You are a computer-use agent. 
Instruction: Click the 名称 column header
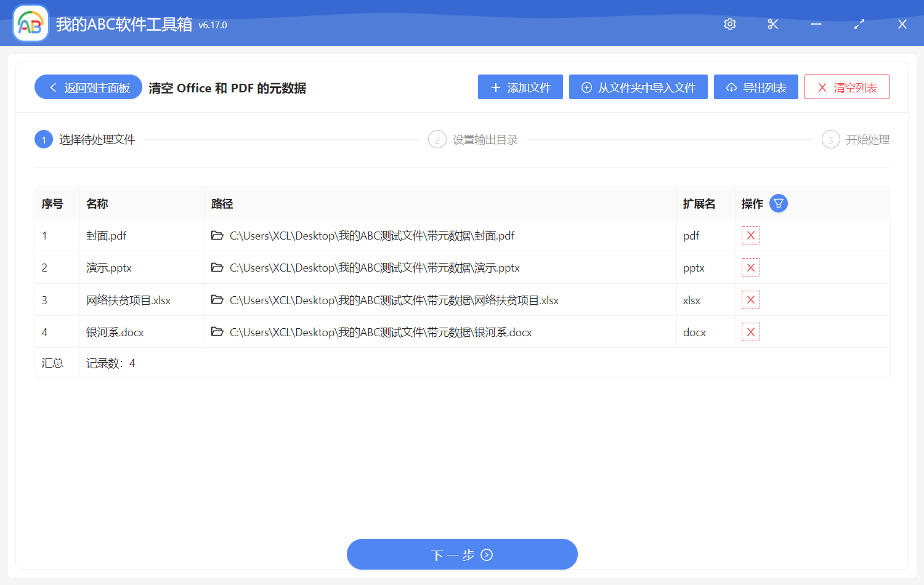tap(97, 204)
